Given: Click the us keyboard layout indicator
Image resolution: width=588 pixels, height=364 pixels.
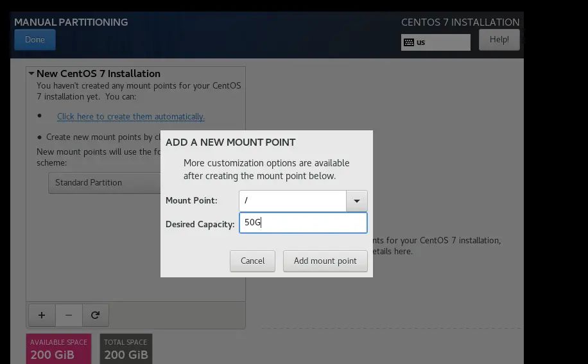Looking at the screenshot, I should [435, 42].
